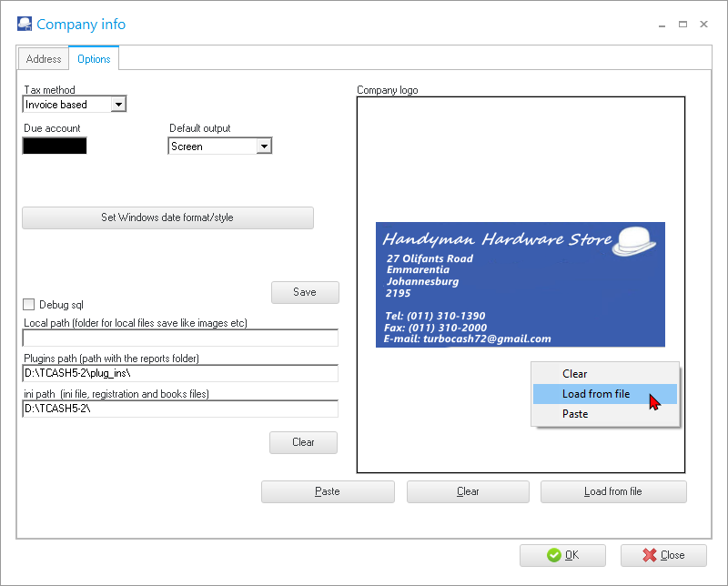Click the red X Close button
The height and width of the screenshot is (586, 728).
coord(663,555)
